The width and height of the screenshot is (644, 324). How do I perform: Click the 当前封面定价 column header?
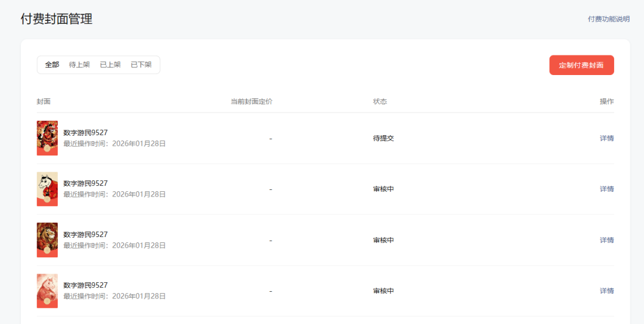pos(252,102)
